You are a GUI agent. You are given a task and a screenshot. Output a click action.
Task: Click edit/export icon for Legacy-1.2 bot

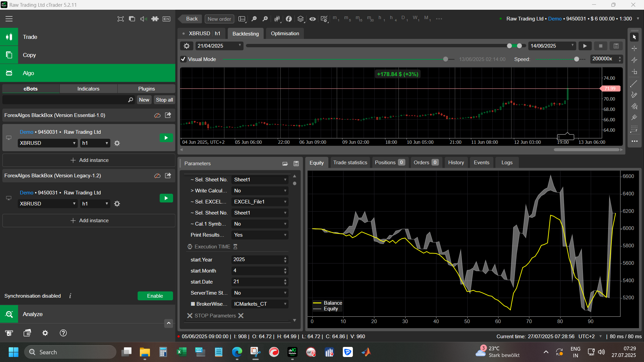(x=168, y=176)
